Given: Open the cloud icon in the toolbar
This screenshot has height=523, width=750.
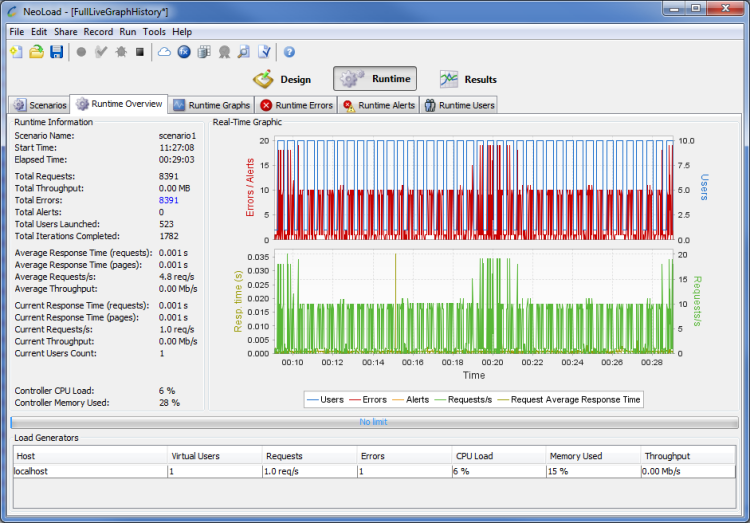Looking at the screenshot, I should tap(164, 52).
